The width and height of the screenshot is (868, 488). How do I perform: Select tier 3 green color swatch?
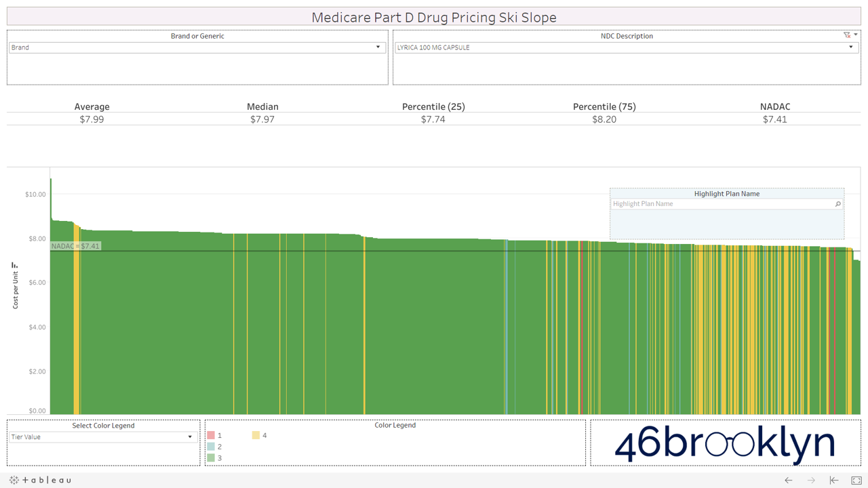211,458
